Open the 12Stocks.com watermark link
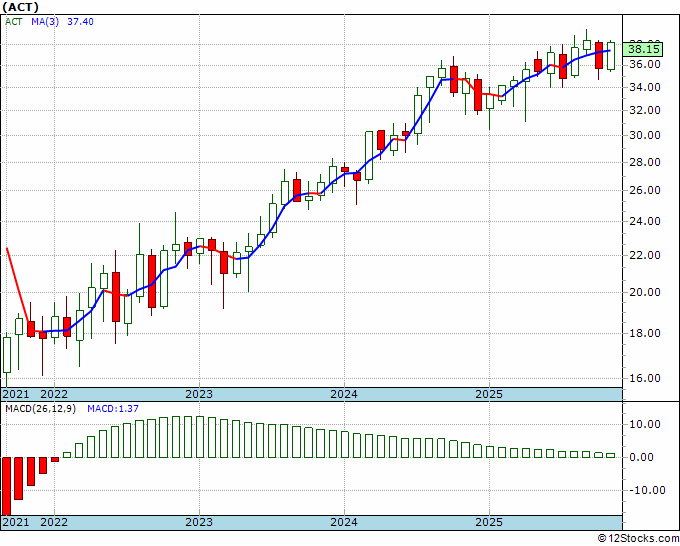680x546 pixels. [x=634, y=538]
